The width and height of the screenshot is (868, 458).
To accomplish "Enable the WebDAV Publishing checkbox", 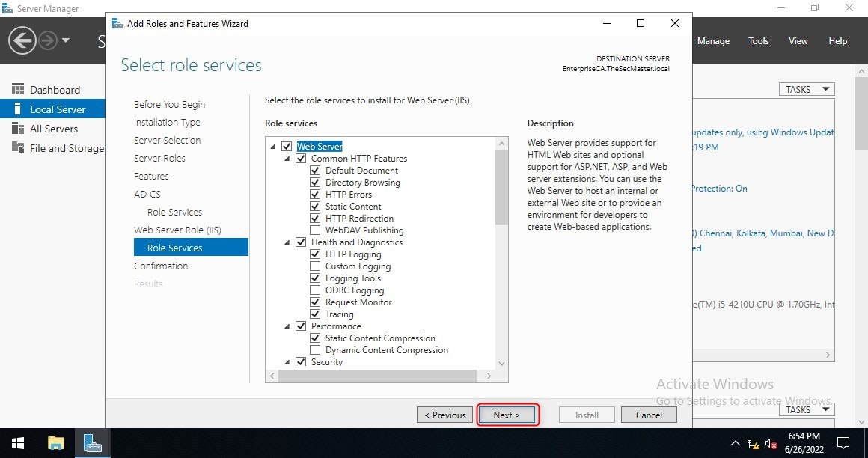I will tap(315, 230).
